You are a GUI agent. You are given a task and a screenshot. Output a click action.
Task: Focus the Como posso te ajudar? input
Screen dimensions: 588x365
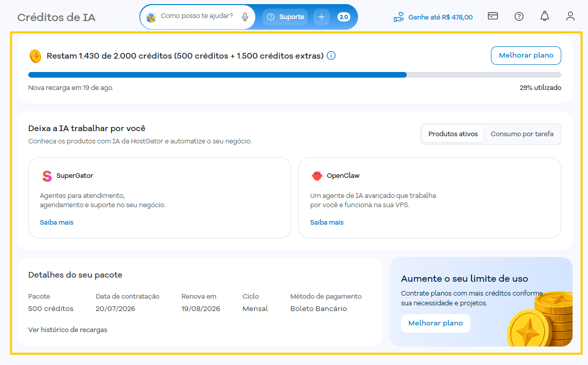tap(197, 16)
